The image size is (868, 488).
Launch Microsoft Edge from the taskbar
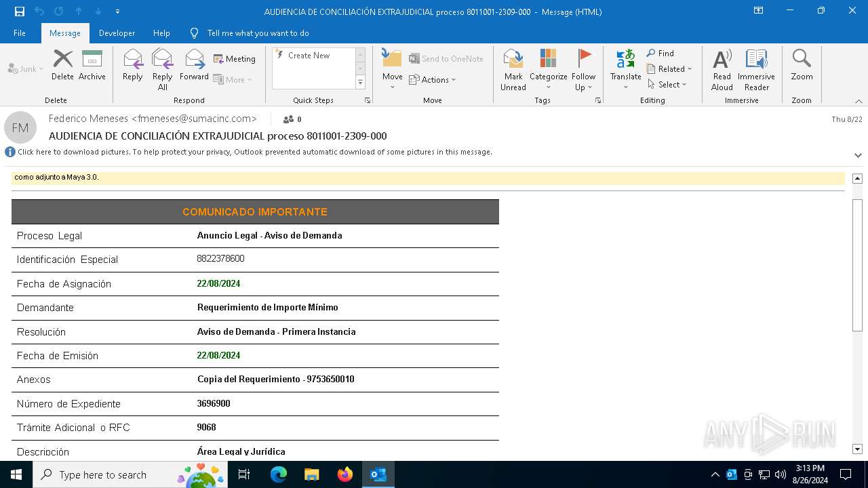point(279,474)
